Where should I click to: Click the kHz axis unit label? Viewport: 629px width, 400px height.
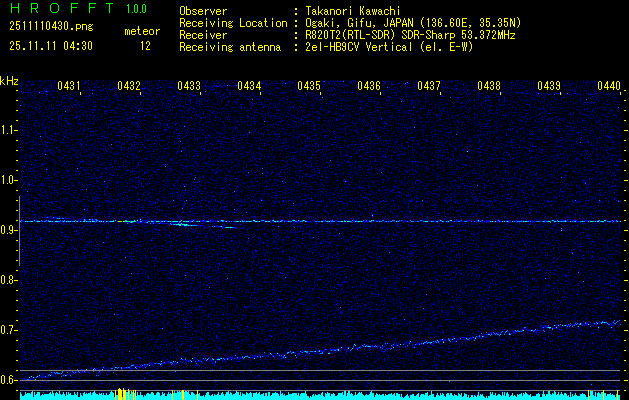9,81
